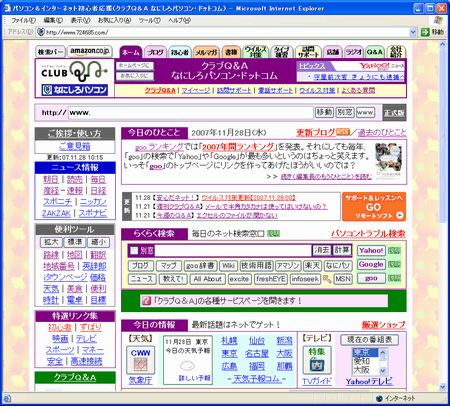The height and width of the screenshot is (406, 450).
Task: Click the 移動 button beside URL field
Action: 324,112
